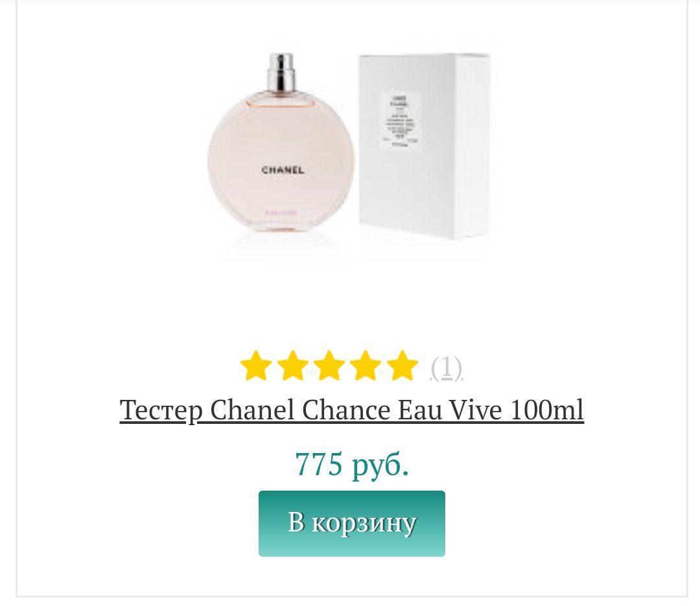Click the word Тестер in product title
The height and width of the screenshot is (606, 700).
(161, 411)
